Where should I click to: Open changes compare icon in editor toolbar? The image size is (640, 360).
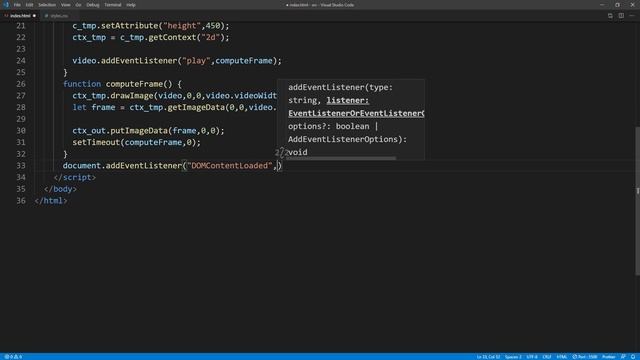(x=610, y=16)
